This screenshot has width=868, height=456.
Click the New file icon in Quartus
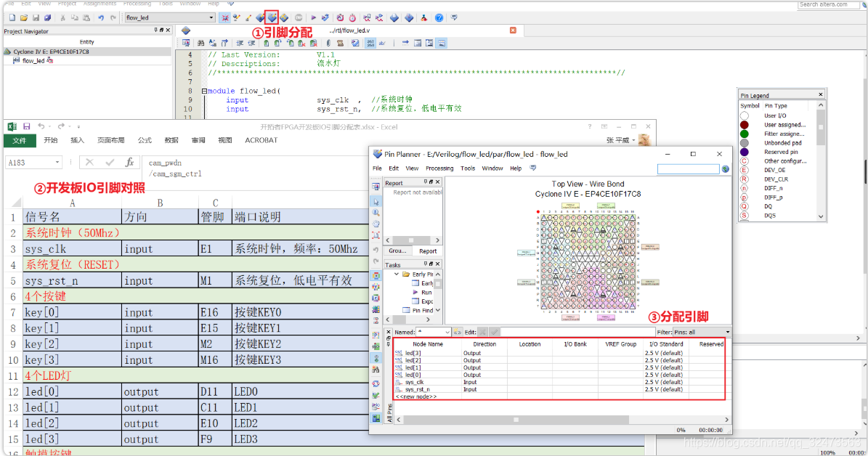point(12,17)
